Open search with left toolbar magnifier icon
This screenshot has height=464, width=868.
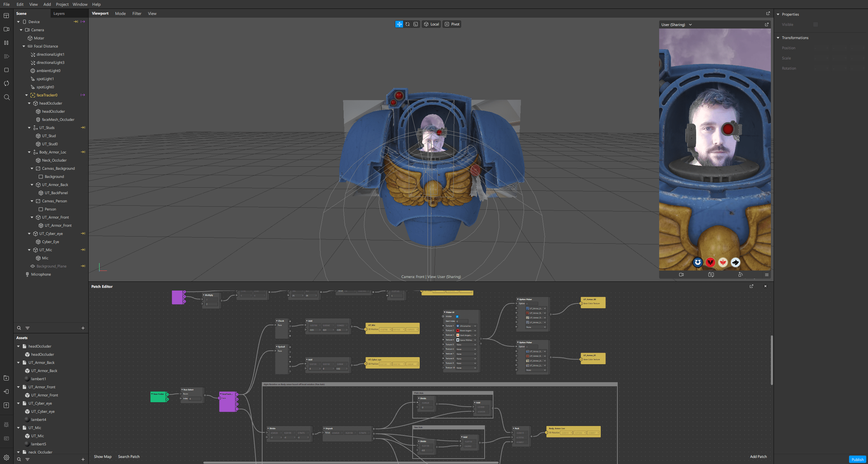pyautogui.click(x=6, y=97)
